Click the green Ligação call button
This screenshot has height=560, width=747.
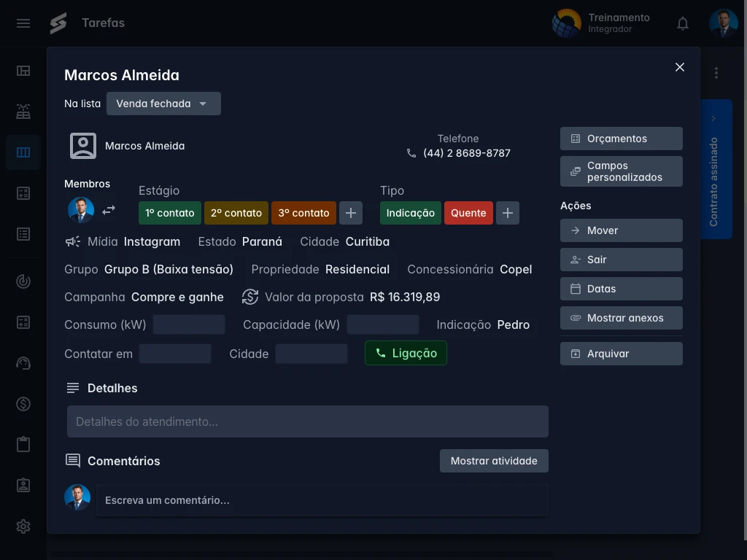(x=406, y=353)
